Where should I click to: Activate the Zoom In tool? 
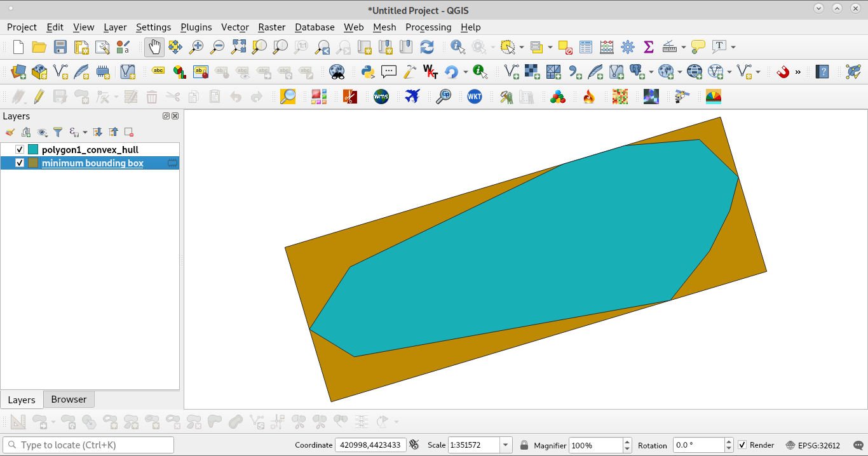[x=196, y=46]
